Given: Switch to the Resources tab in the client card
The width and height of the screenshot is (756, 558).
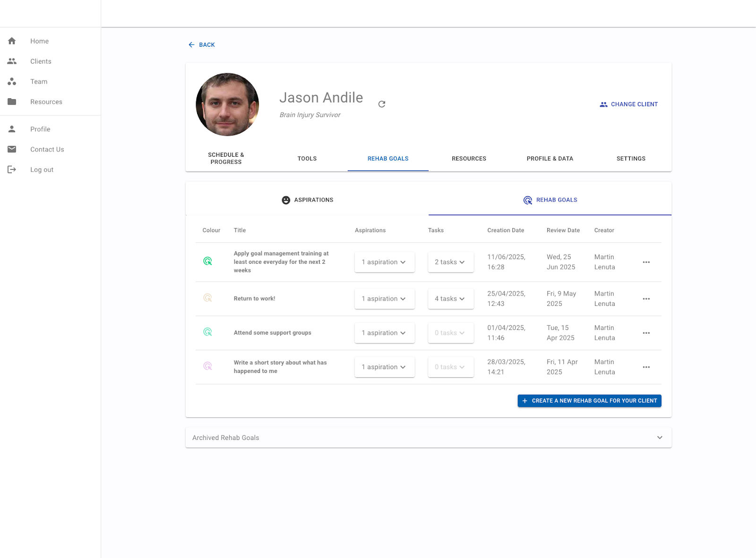Looking at the screenshot, I should pyautogui.click(x=469, y=159).
